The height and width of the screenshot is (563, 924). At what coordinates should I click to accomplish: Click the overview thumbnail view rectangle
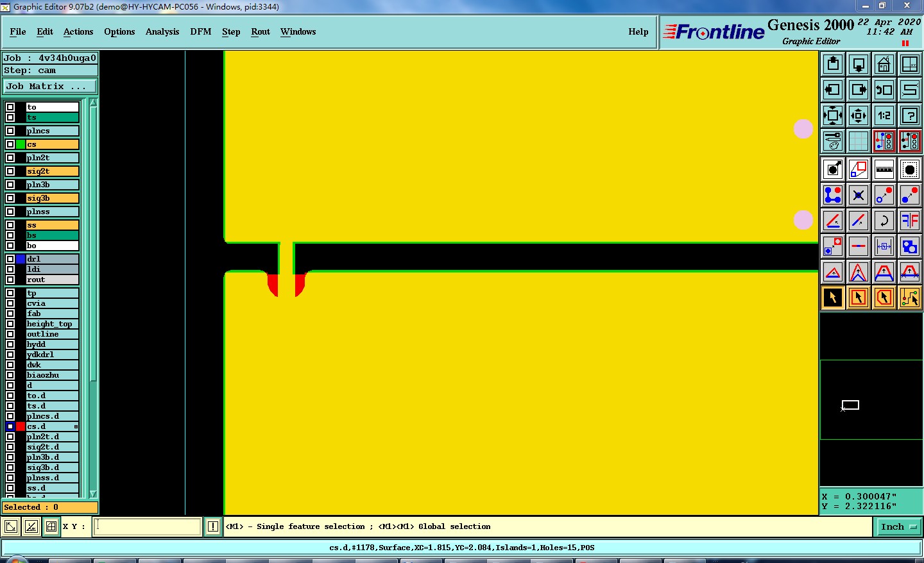coord(850,405)
